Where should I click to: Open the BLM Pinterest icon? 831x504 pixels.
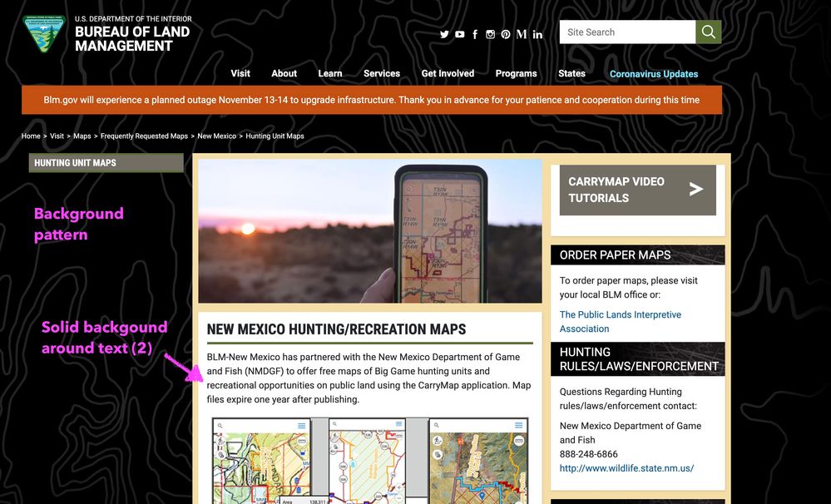pos(506,34)
